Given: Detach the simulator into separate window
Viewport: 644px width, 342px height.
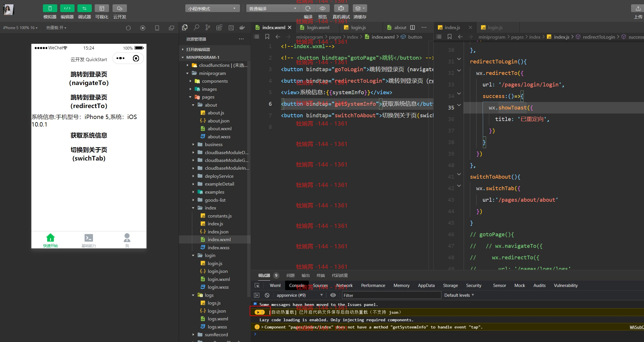Looking at the screenshot, I should point(171,28).
